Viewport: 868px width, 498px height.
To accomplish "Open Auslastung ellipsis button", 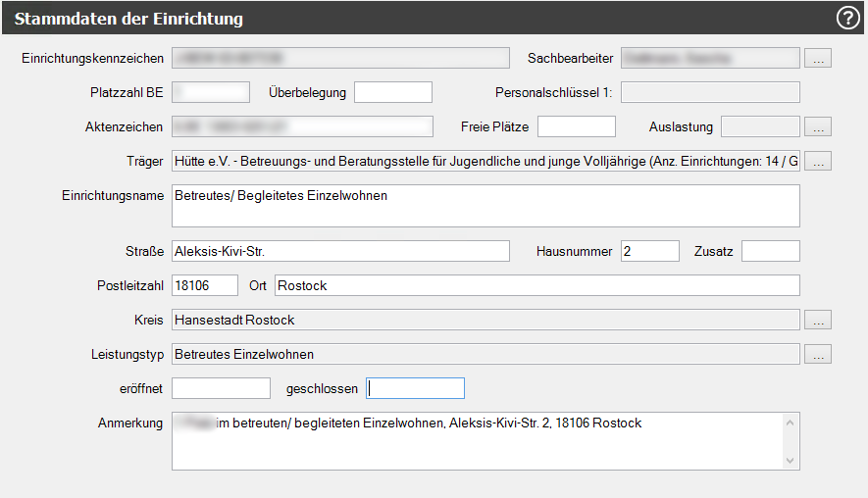I will (818, 126).
